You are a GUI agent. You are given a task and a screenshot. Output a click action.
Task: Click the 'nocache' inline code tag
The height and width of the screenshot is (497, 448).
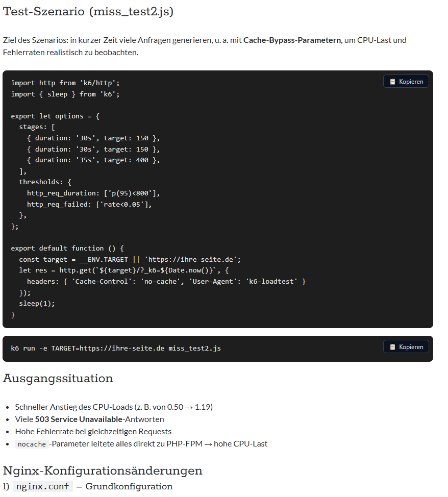32,444
